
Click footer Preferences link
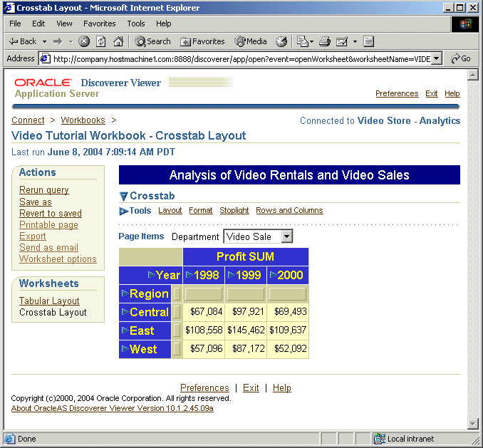tap(204, 388)
